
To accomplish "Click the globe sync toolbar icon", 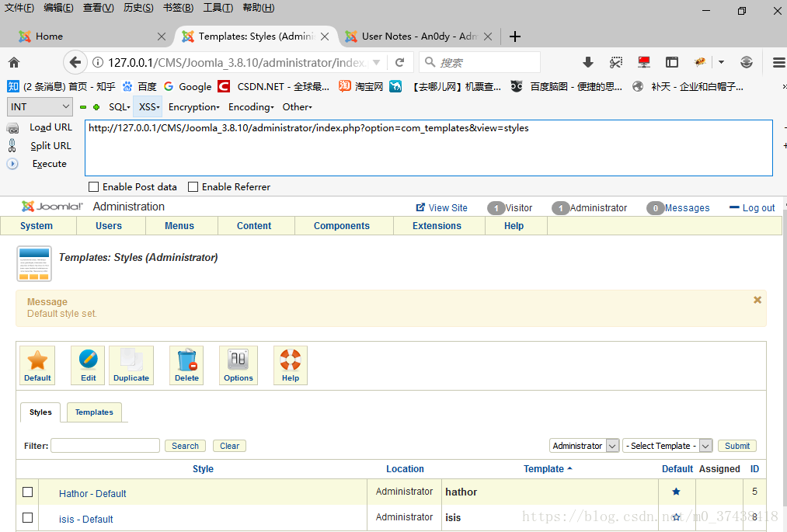I will tap(747, 62).
